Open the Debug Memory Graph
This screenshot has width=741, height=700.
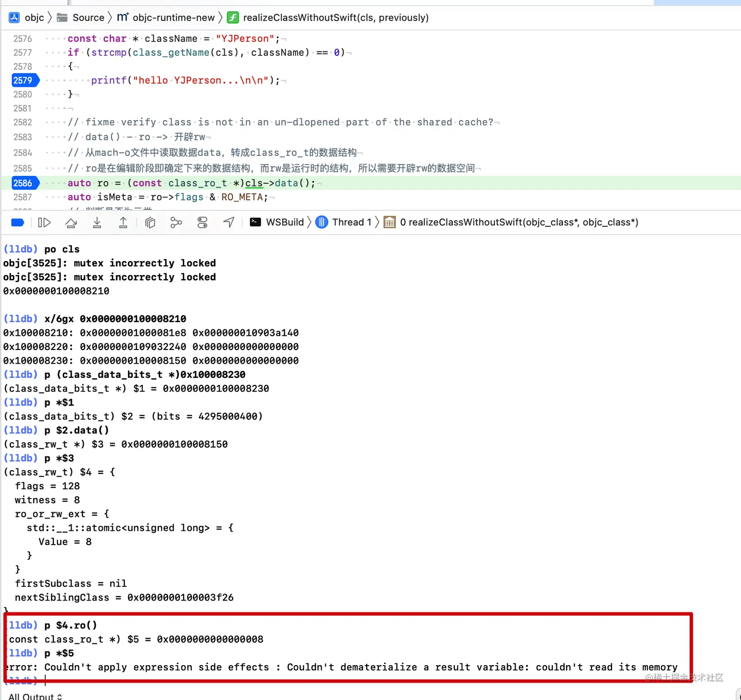pos(176,223)
